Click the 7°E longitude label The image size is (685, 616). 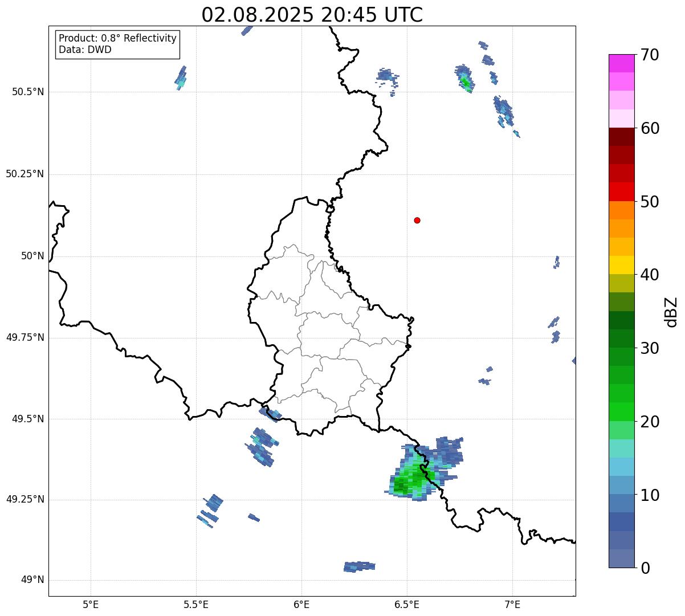[x=512, y=604]
